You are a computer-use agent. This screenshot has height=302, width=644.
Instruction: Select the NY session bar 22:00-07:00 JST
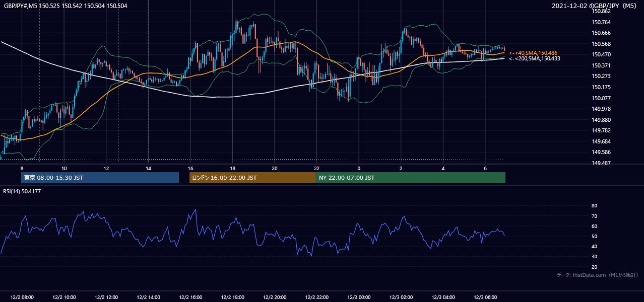[411, 178]
